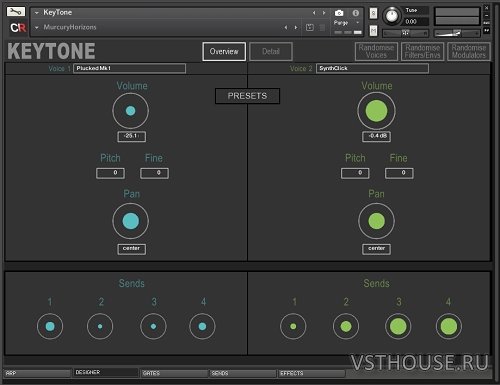Click Voice 2 pan center value
This screenshot has width=500, height=385.
(376, 249)
